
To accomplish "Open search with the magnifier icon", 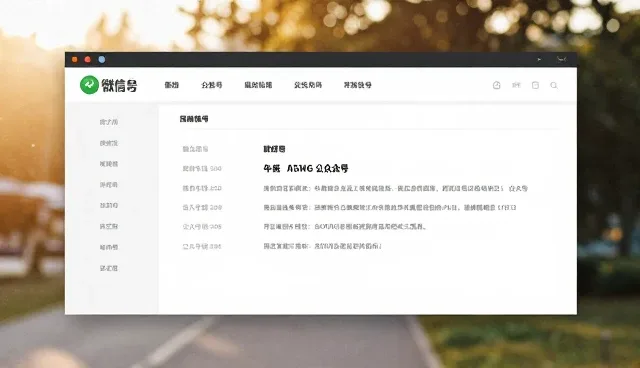I will [554, 85].
